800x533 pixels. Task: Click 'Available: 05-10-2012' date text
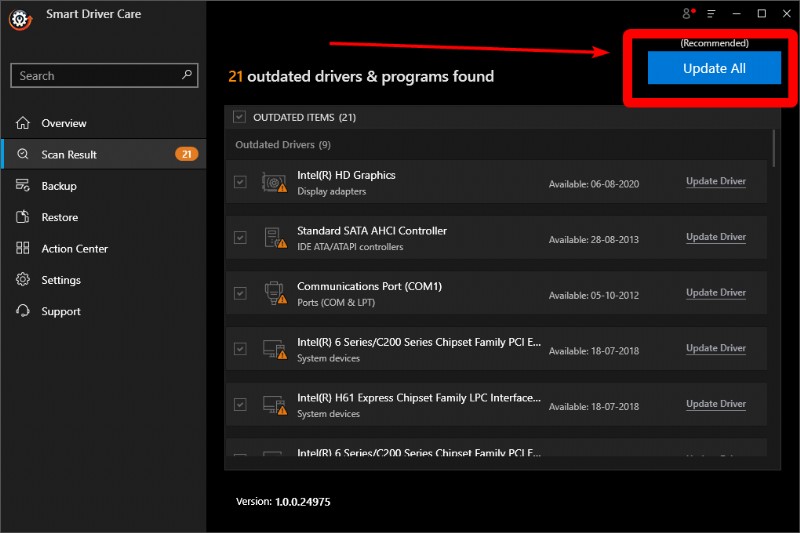coord(594,295)
